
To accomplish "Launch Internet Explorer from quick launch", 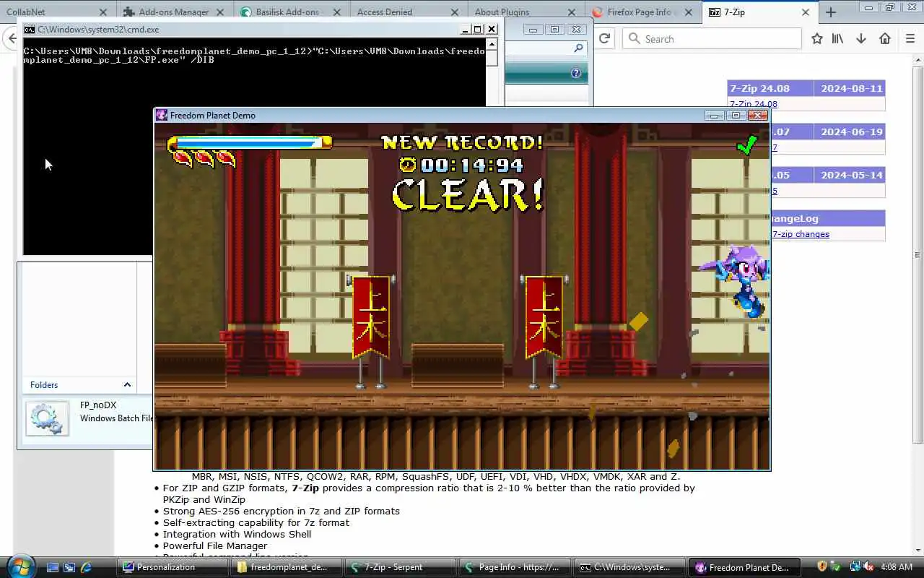I will (x=87, y=567).
